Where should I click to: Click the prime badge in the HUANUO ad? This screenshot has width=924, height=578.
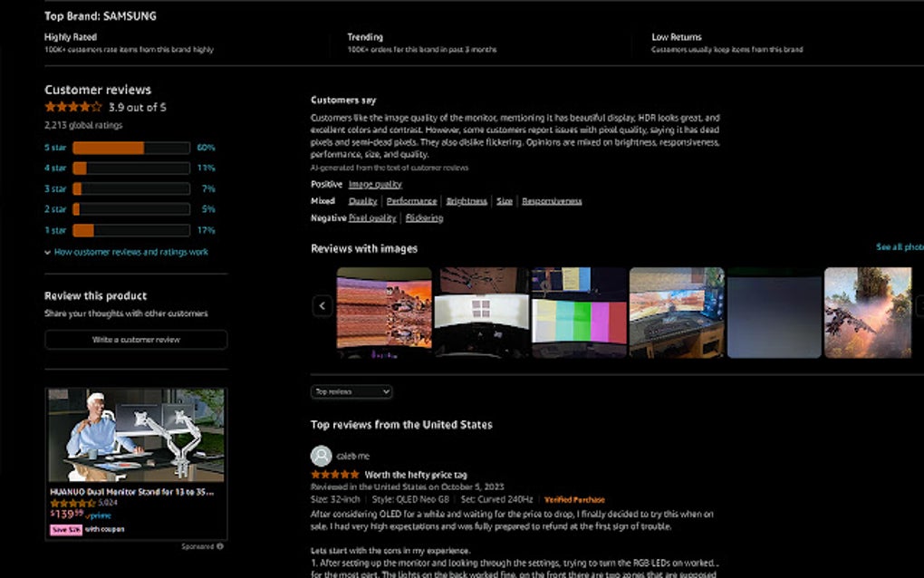99,515
